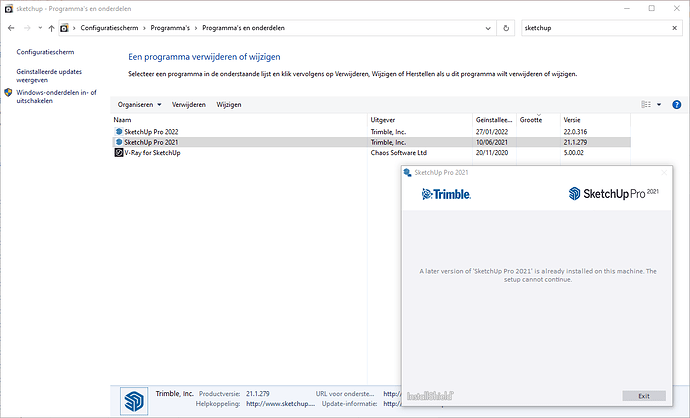
Task: Click the Wijzigen toolbar button
Action: pyautogui.click(x=229, y=105)
